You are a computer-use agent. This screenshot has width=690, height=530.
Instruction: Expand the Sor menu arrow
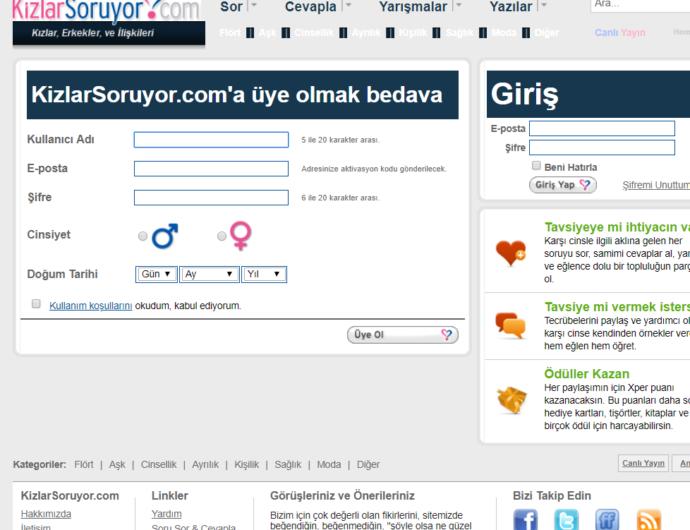coord(253,6)
